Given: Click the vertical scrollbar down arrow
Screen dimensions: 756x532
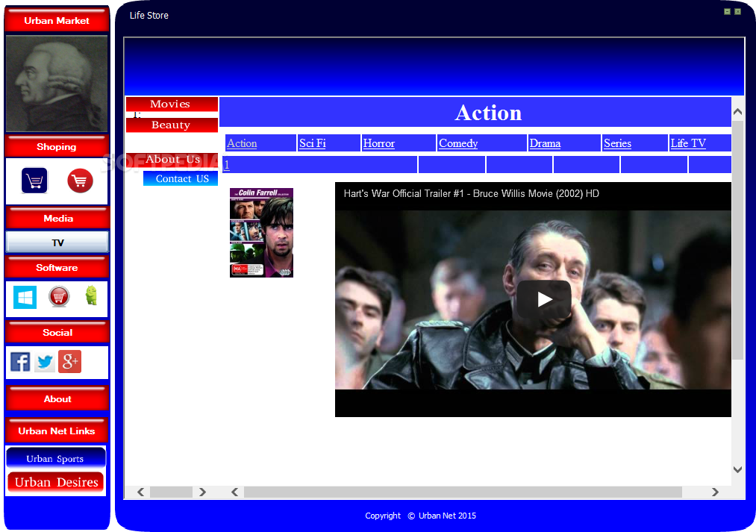Looking at the screenshot, I should pyautogui.click(x=737, y=469).
